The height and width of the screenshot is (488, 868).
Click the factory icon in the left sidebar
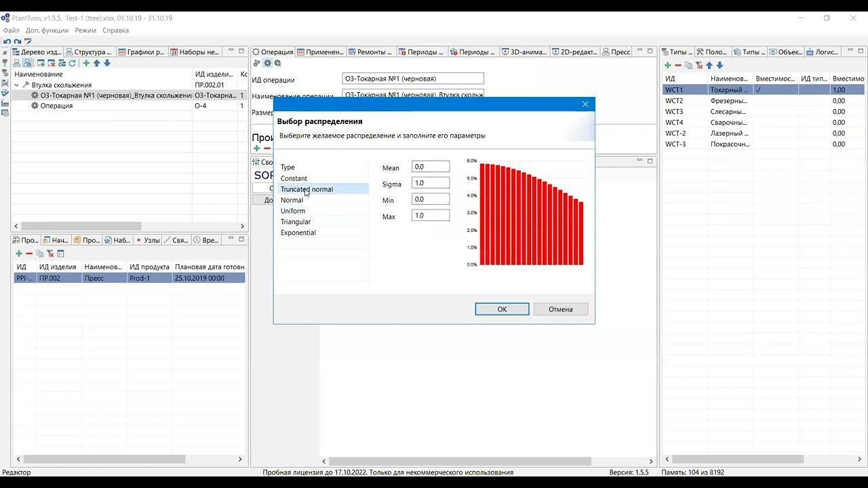click(x=5, y=103)
